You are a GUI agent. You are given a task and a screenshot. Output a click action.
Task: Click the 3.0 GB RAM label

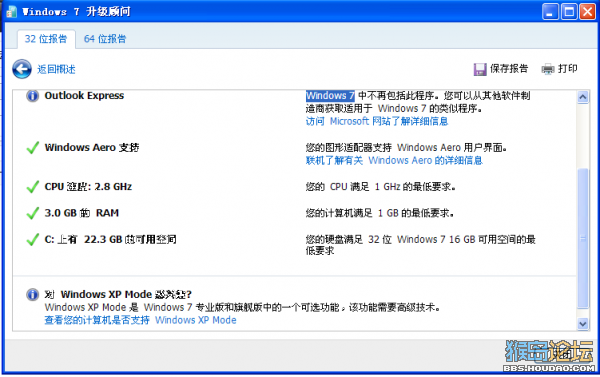(82, 213)
